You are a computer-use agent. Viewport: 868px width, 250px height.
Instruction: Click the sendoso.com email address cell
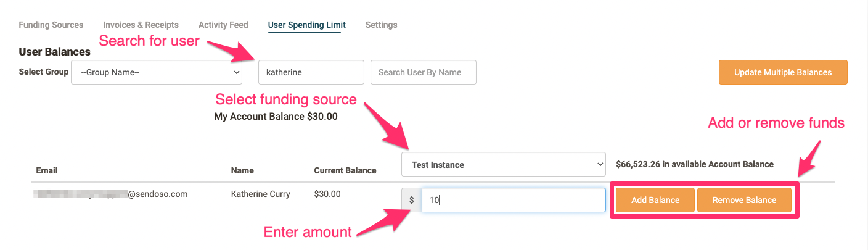(x=112, y=194)
